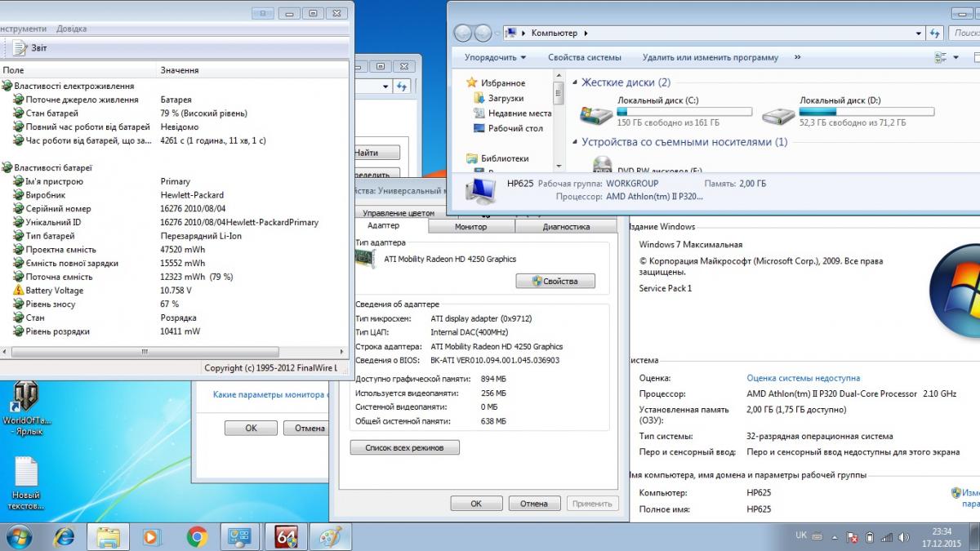
Task: Click the Local Disk (D:) usage bar
Action: tap(866, 112)
